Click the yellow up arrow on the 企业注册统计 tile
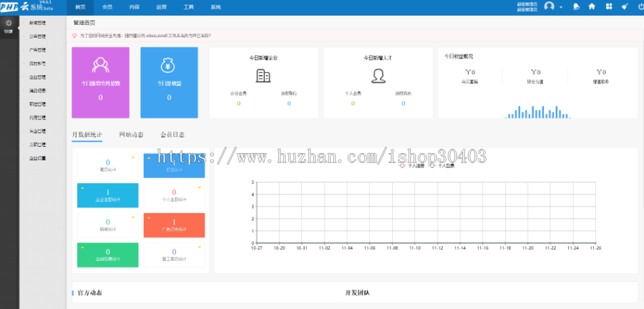This screenshot has width=644, height=309. [82, 188]
